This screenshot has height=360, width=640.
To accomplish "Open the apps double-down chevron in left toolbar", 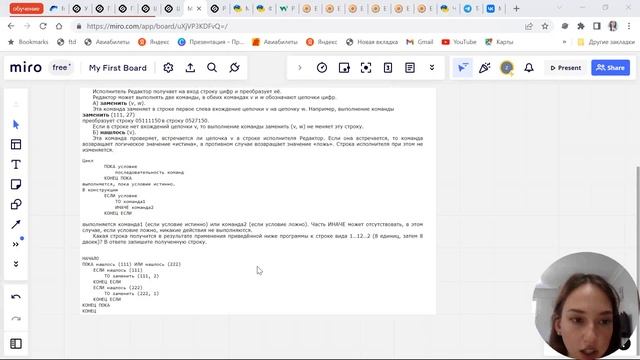I will click(x=16, y=264).
